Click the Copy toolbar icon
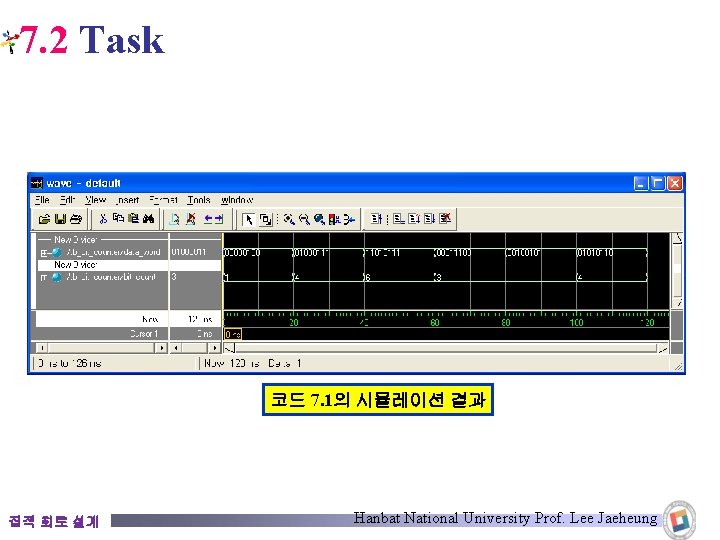 tap(118, 219)
